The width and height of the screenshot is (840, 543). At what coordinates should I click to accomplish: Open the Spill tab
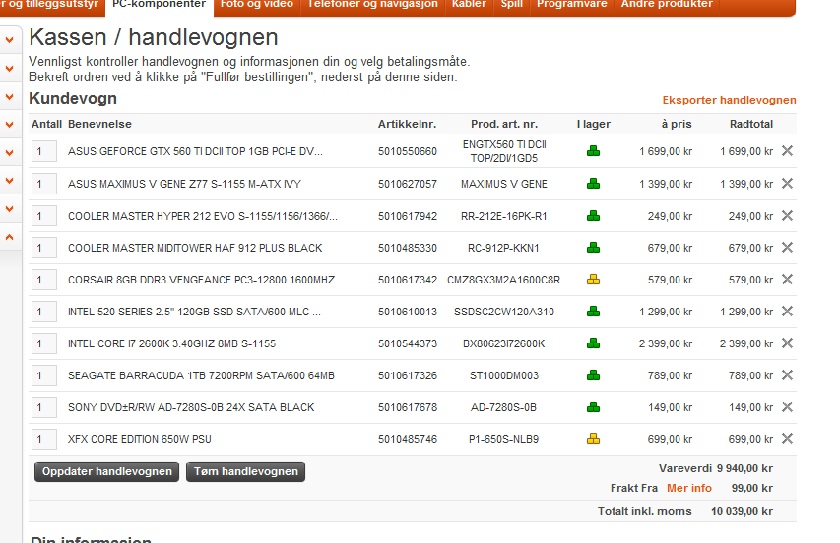[x=512, y=5]
